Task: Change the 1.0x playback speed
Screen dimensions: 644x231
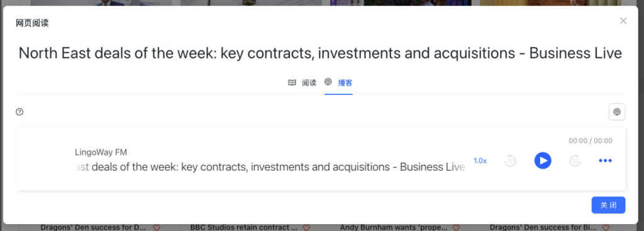Action: [480, 161]
